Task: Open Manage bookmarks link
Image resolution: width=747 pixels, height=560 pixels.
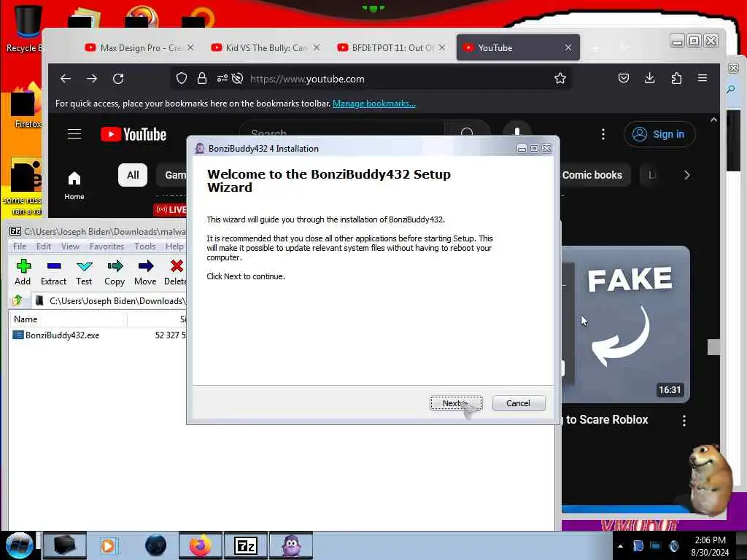Action: click(374, 104)
